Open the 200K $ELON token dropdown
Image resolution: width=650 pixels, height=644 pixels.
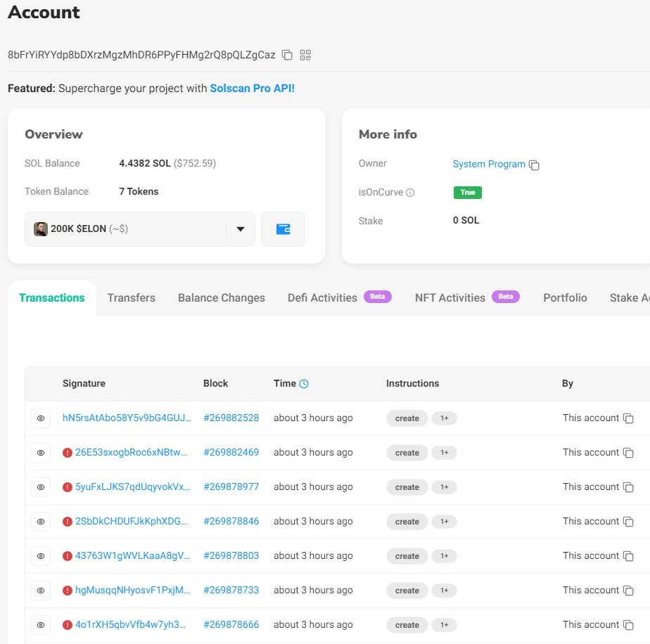point(140,228)
